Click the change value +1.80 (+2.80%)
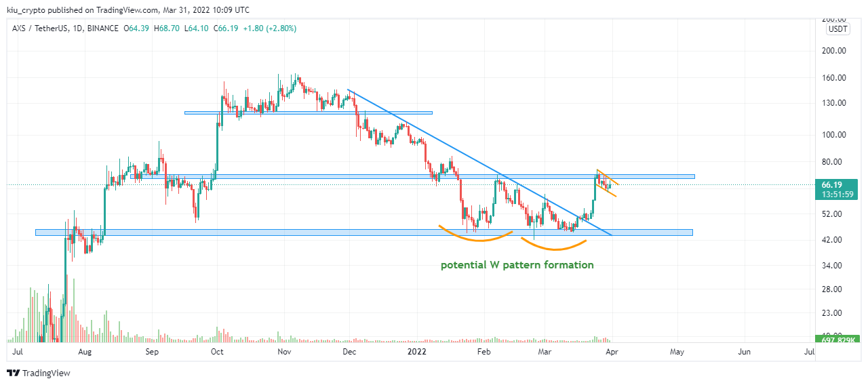Viewport: 868px width, 385px height. click(x=271, y=28)
